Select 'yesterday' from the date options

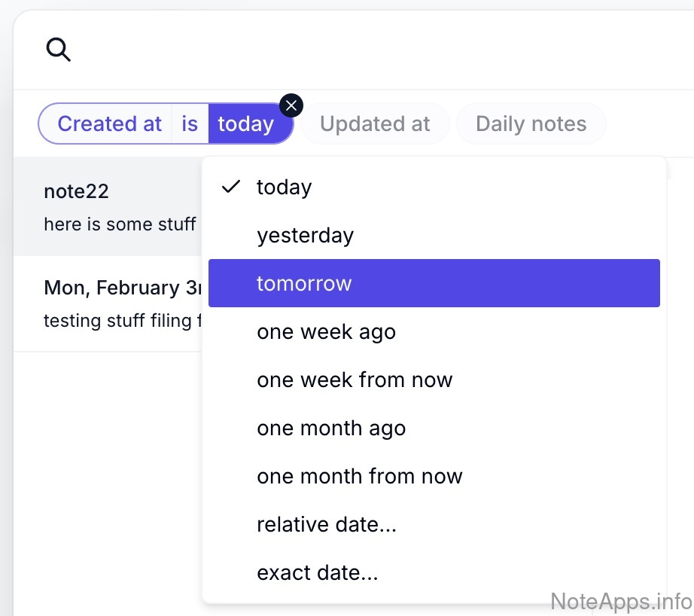305,236
